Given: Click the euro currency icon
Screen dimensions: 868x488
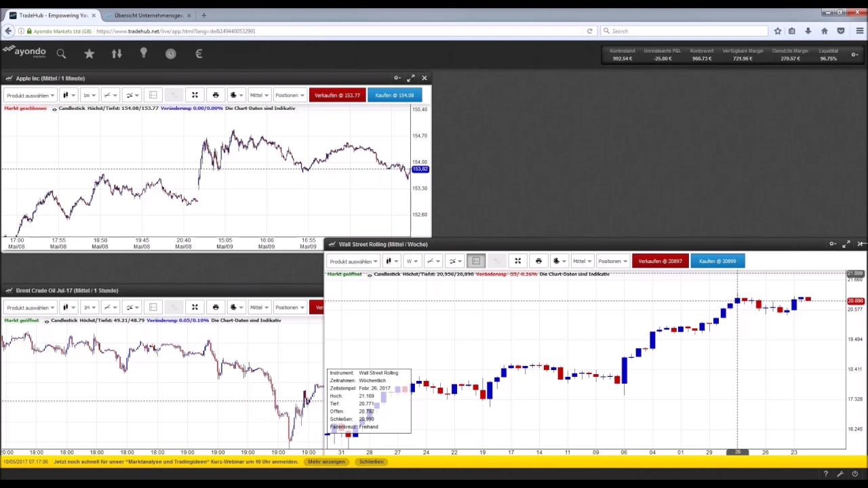Looking at the screenshot, I should (199, 54).
